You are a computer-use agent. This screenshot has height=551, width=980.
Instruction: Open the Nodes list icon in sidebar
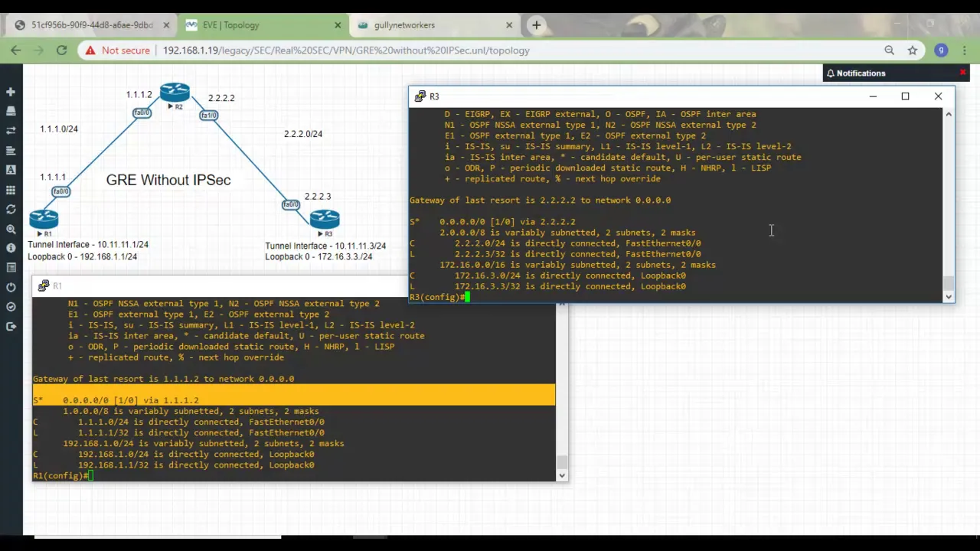11,111
